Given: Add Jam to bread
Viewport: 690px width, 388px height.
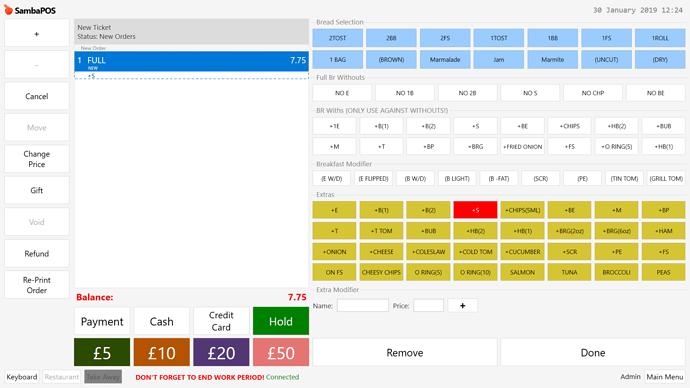Looking at the screenshot, I should pyautogui.click(x=499, y=59).
